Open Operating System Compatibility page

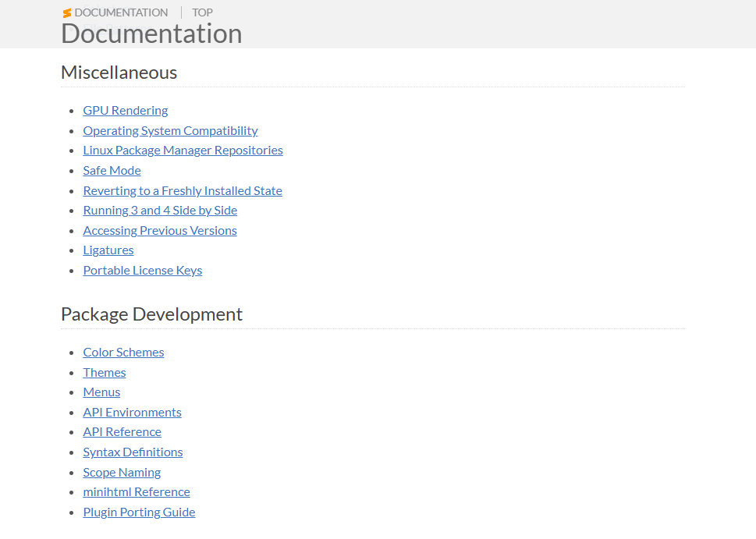pos(170,130)
